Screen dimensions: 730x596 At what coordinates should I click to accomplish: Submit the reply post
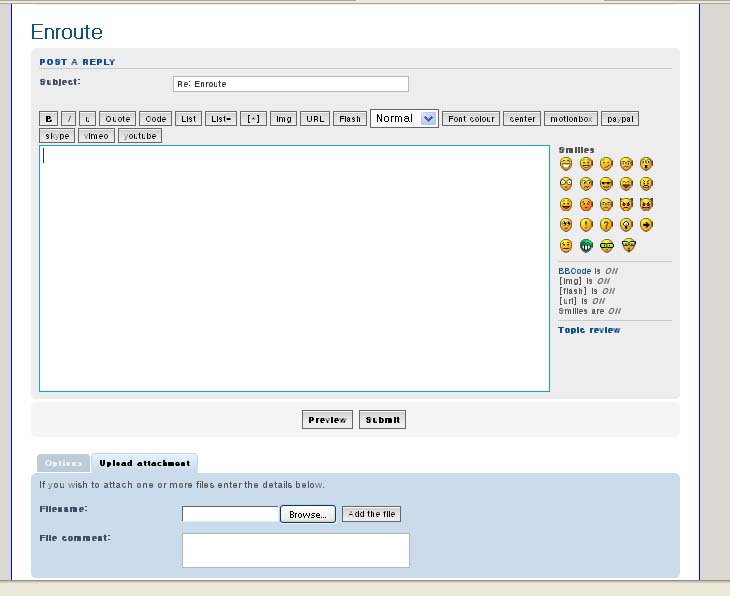click(382, 420)
